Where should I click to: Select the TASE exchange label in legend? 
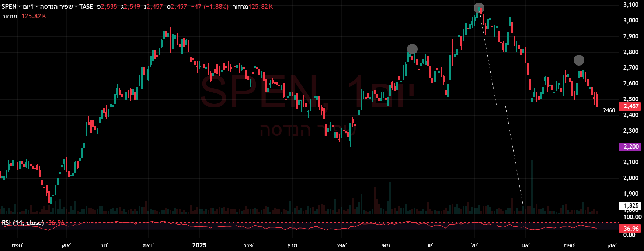(x=86, y=7)
